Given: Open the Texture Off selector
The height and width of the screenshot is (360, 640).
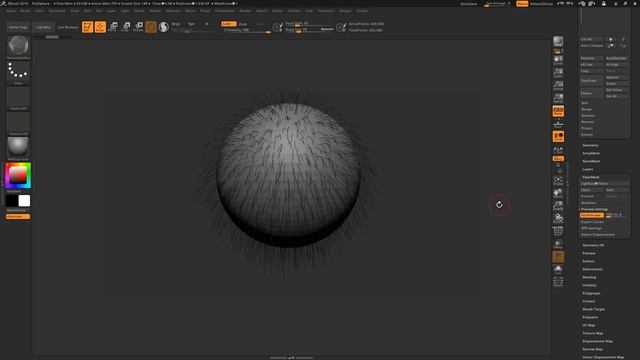Looking at the screenshot, I should (x=18, y=123).
